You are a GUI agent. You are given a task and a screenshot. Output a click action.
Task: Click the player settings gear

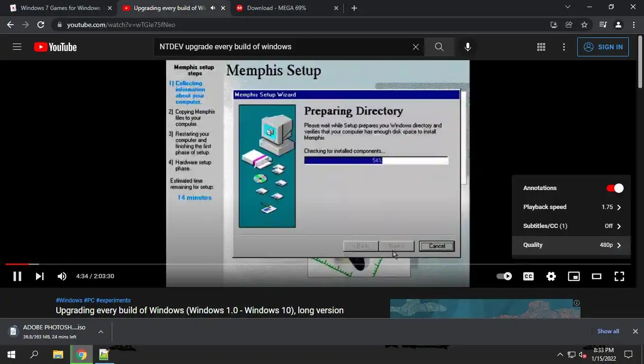pyautogui.click(x=551, y=276)
